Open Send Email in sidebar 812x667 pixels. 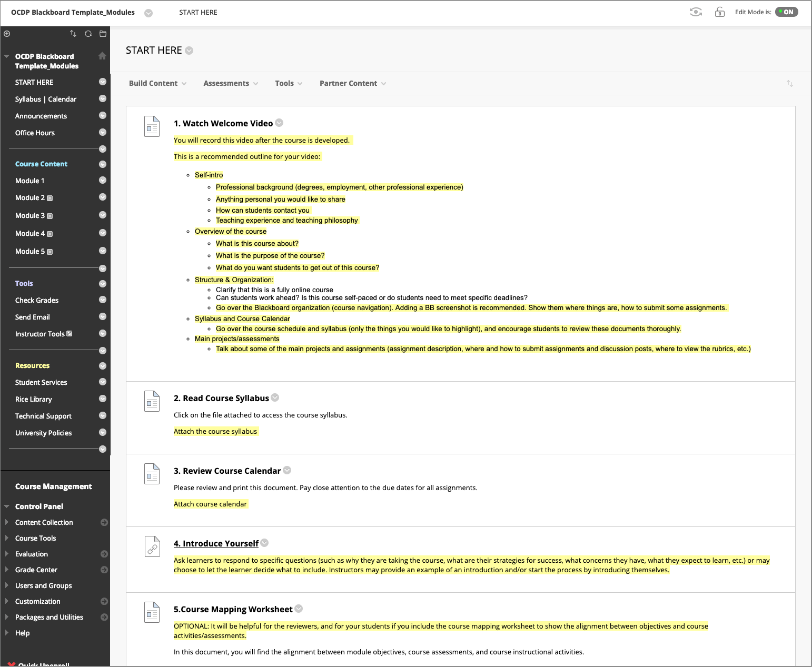coord(33,317)
